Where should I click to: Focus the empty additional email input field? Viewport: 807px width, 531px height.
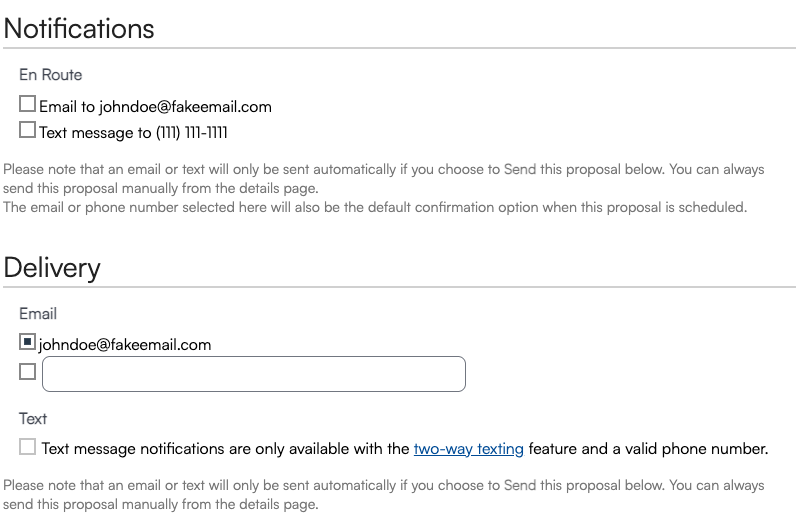(x=254, y=374)
